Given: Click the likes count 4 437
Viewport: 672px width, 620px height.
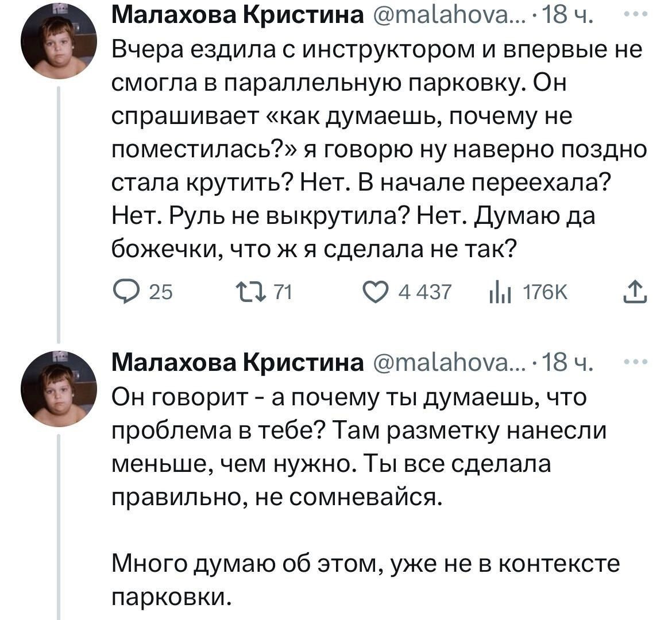Looking at the screenshot, I should [426, 293].
